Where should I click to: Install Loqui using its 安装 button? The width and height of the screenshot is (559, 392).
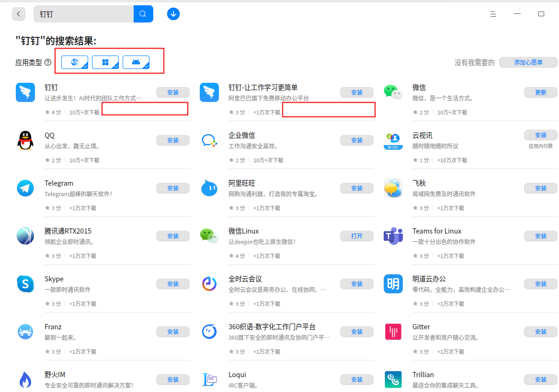[x=356, y=380]
